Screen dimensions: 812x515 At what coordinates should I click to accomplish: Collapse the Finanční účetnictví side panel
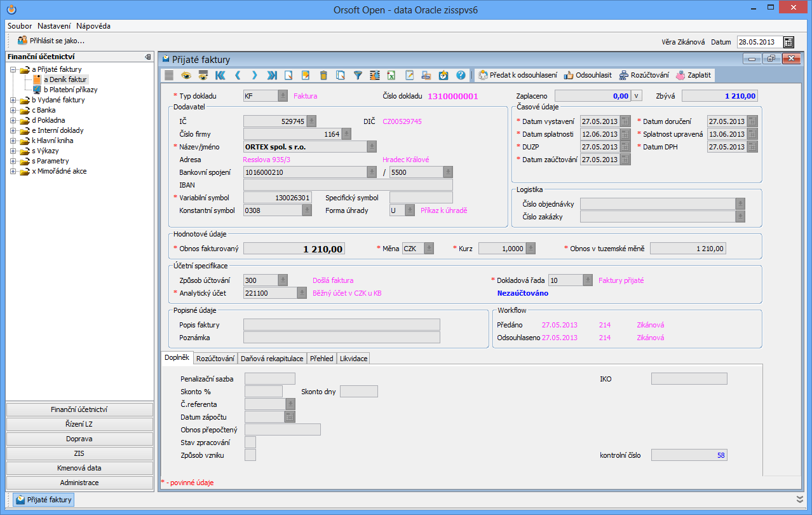pyautogui.click(x=147, y=57)
